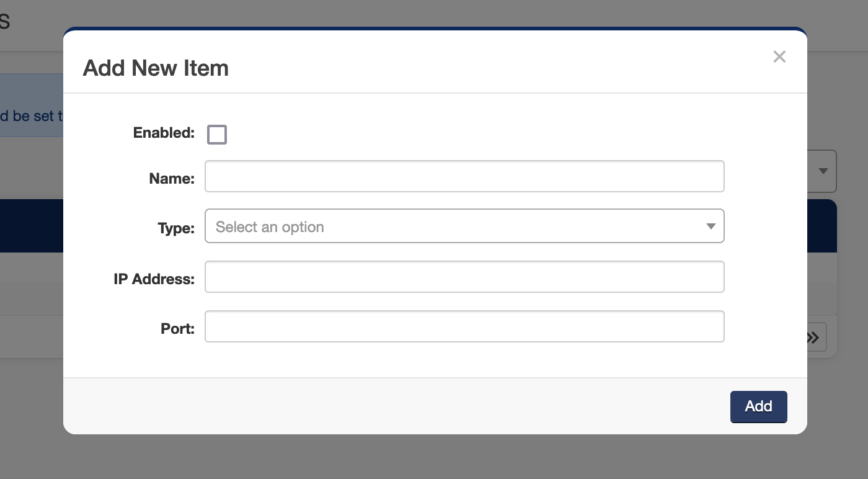The image size is (868, 479).
Task: Click into the Port field
Action: pos(464,326)
